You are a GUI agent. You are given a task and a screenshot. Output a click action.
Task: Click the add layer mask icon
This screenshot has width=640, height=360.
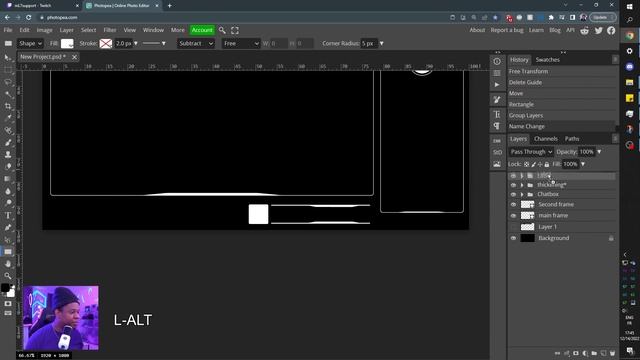click(576, 353)
